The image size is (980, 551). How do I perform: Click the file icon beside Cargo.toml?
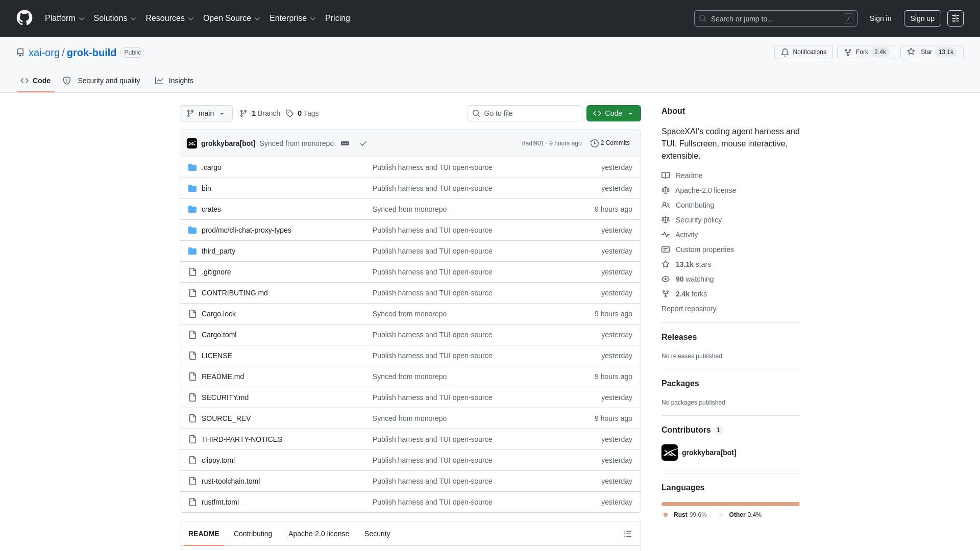192,335
